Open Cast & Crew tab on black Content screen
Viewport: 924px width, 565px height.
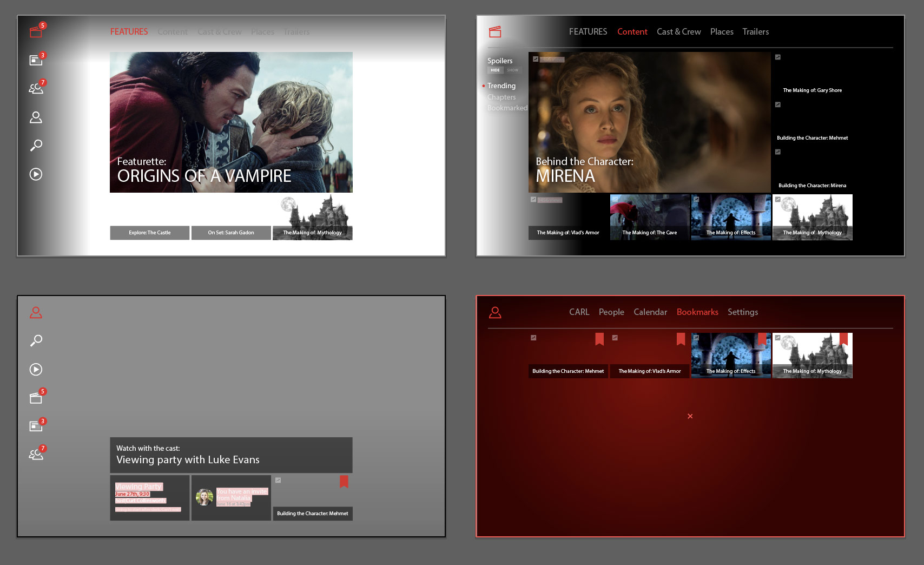679,32
